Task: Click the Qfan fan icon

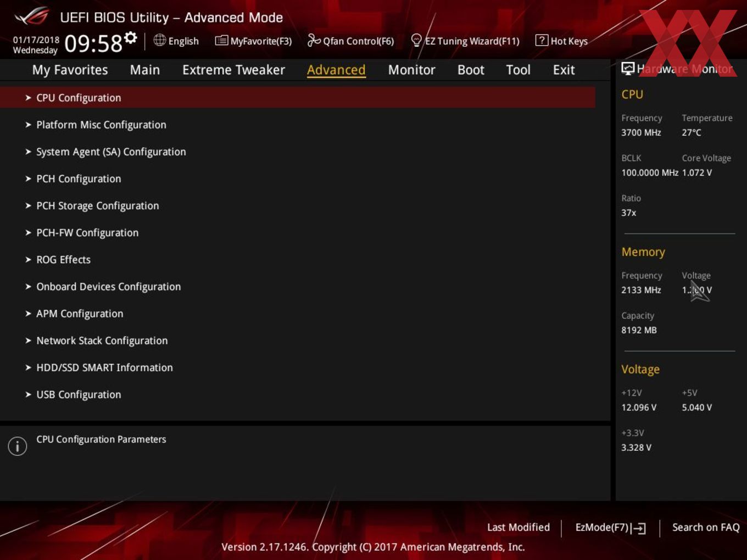Action: 314,40
